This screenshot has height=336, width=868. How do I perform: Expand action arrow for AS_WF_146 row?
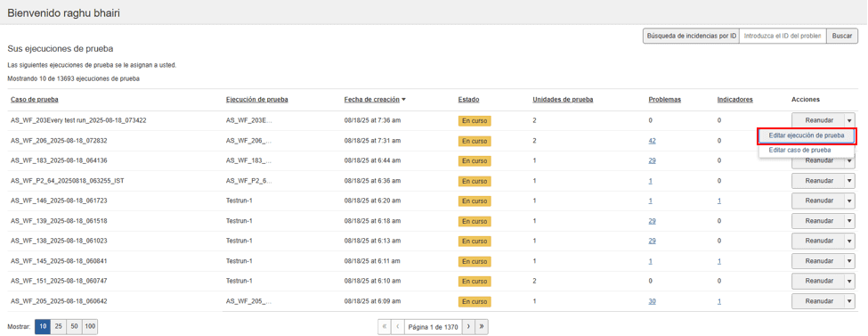[x=849, y=201]
